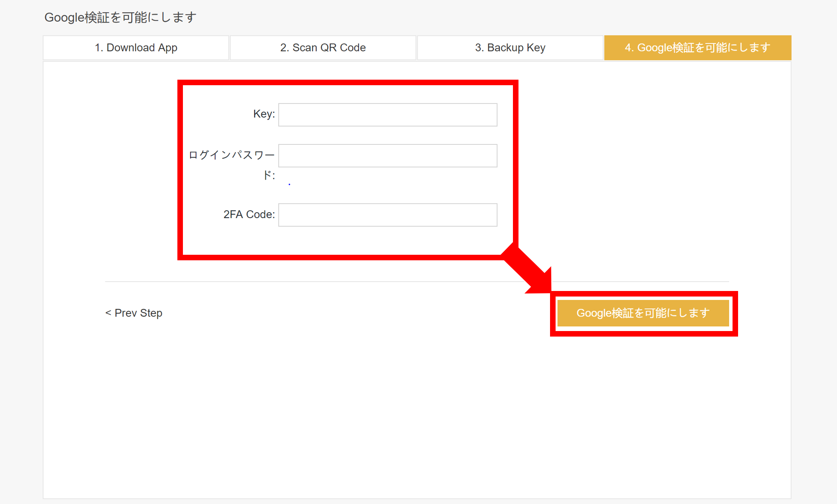Click the 2FA Code: label
Image resolution: width=837 pixels, height=504 pixels.
249,214
